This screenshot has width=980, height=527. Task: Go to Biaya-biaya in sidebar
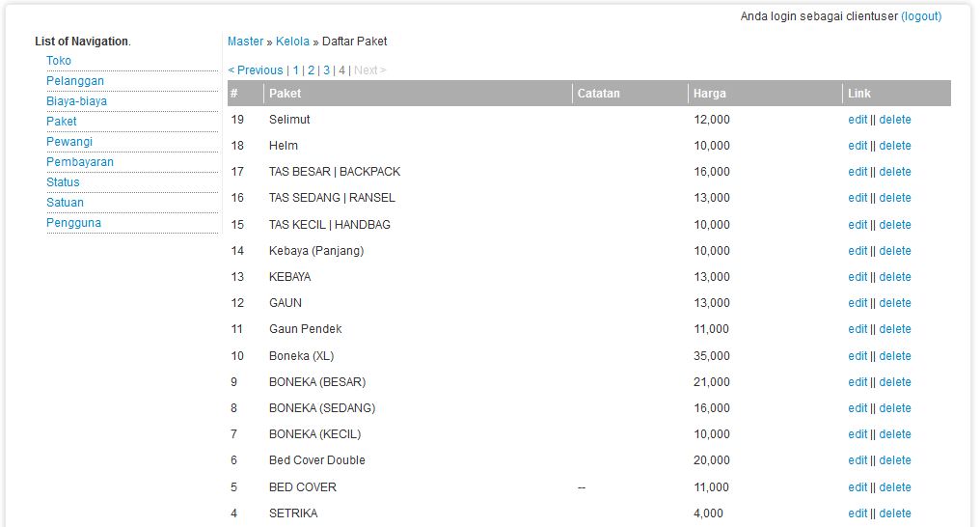click(x=76, y=101)
